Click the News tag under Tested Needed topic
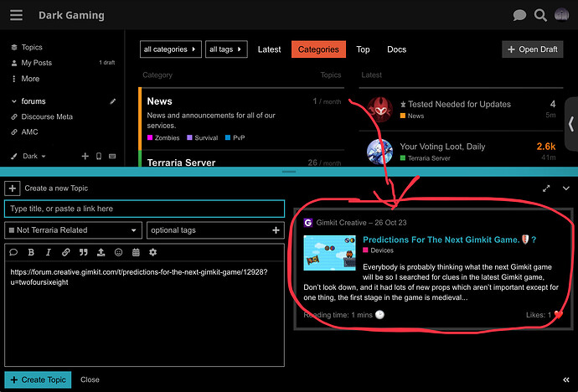 pyautogui.click(x=412, y=116)
